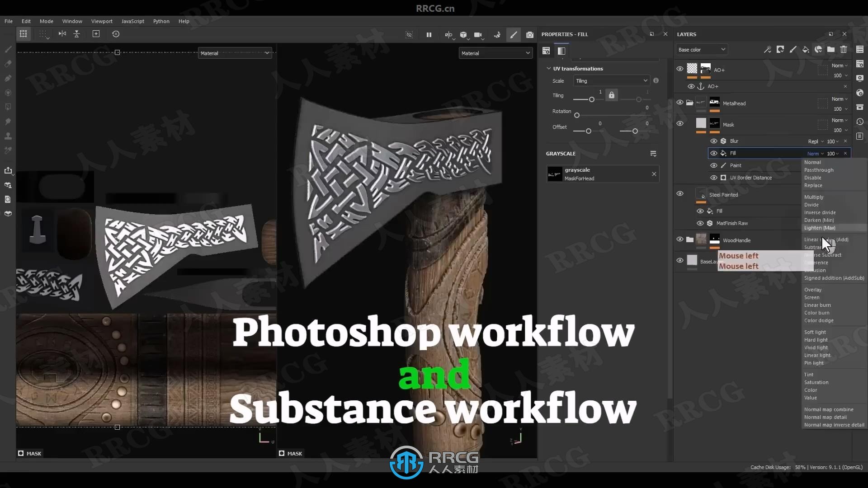Open the File menu
Image resolution: width=868 pixels, height=488 pixels.
click(x=9, y=21)
